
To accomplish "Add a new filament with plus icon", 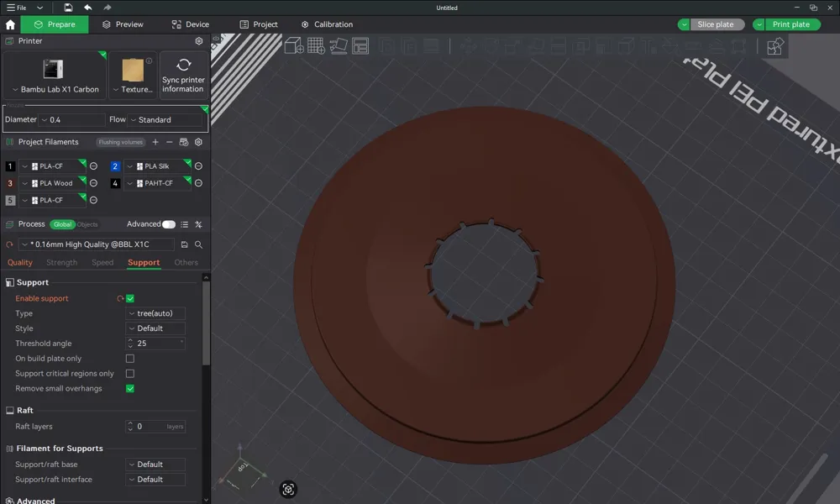I will click(155, 142).
